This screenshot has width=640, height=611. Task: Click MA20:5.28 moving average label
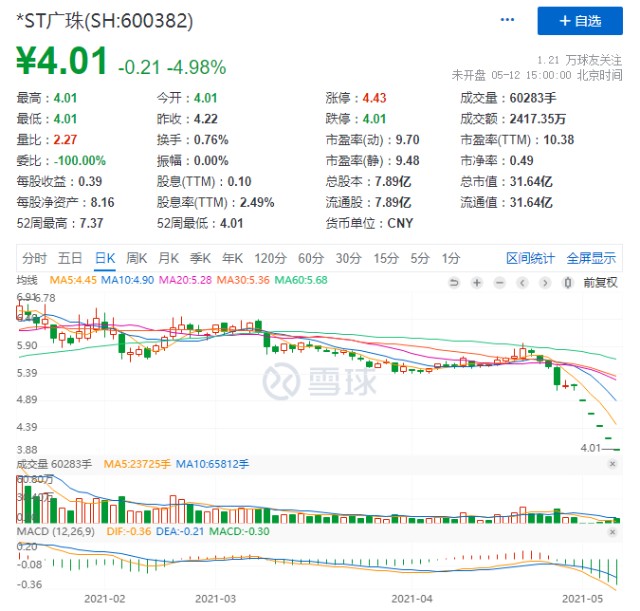pyautogui.click(x=185, y=280)
